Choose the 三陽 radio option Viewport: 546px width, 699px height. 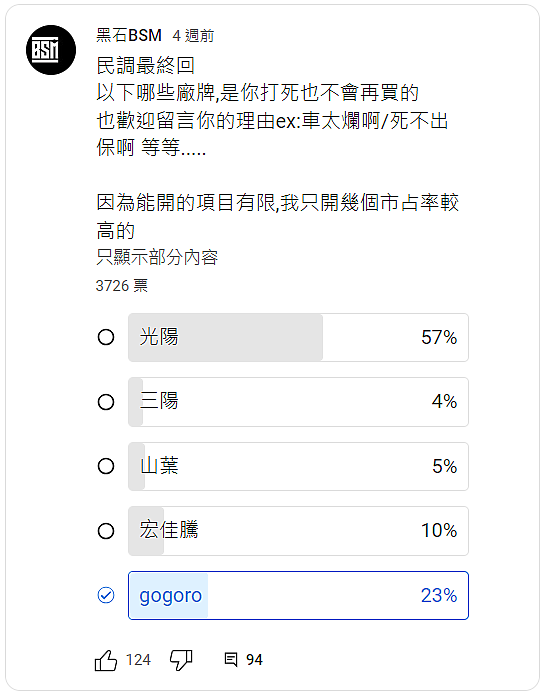pos(106,402)
